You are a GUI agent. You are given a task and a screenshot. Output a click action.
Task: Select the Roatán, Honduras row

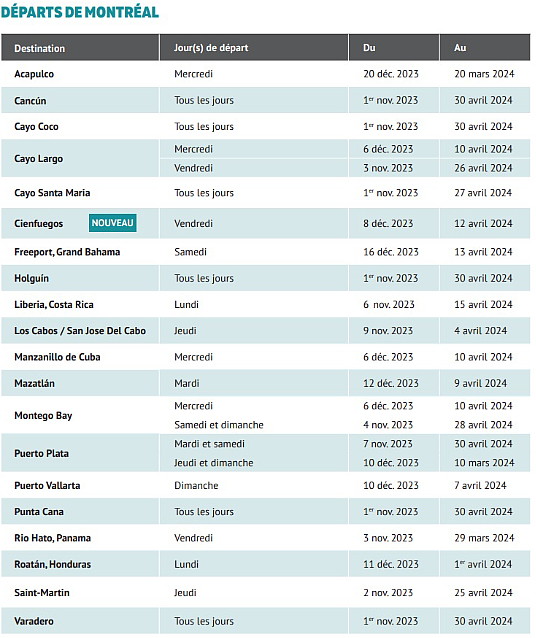point(266,564)
